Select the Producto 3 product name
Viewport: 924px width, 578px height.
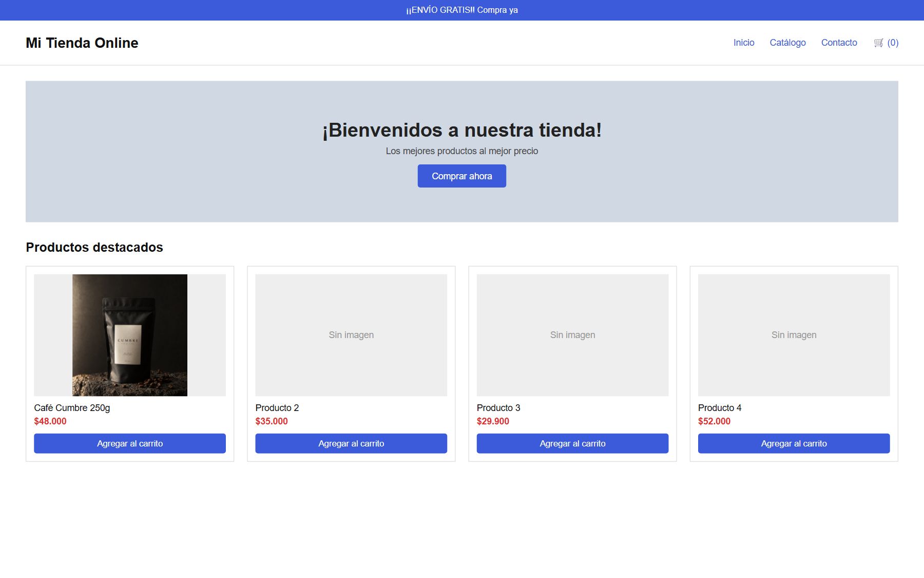[498, 407]
